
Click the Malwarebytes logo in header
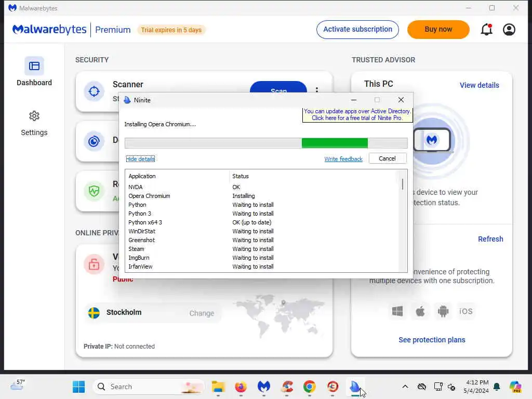coord(49,30)
